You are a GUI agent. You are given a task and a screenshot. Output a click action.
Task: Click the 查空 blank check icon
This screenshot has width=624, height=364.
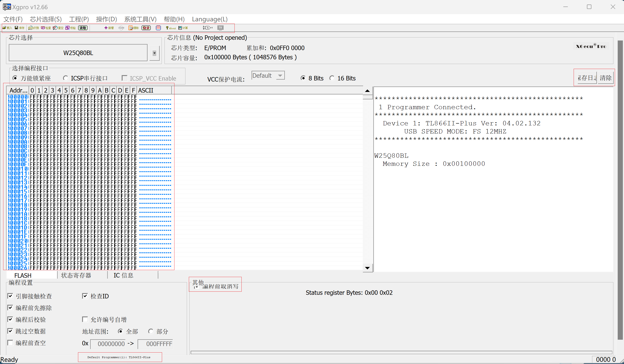[x=58, y=28]
